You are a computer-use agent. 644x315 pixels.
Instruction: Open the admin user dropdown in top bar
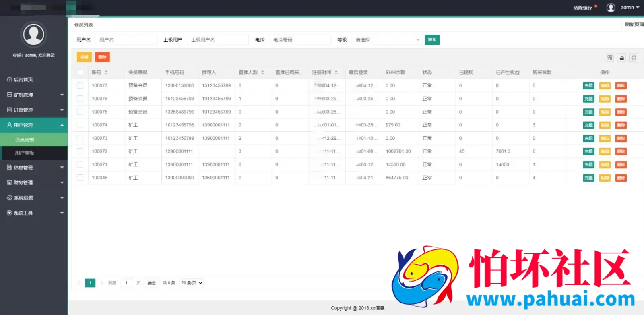point(630,8)
